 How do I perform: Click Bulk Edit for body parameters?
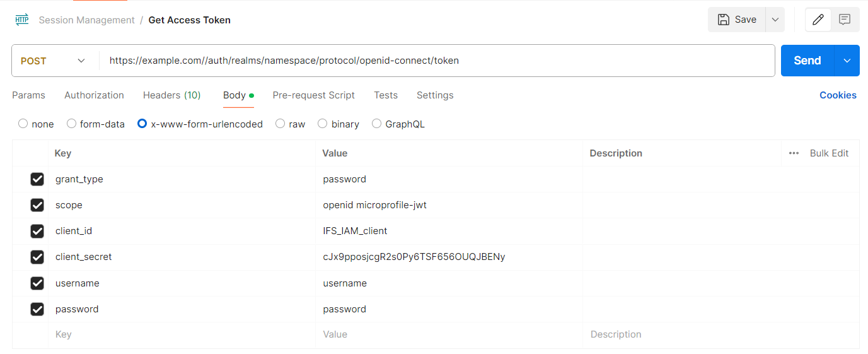[x=829, y=153]
